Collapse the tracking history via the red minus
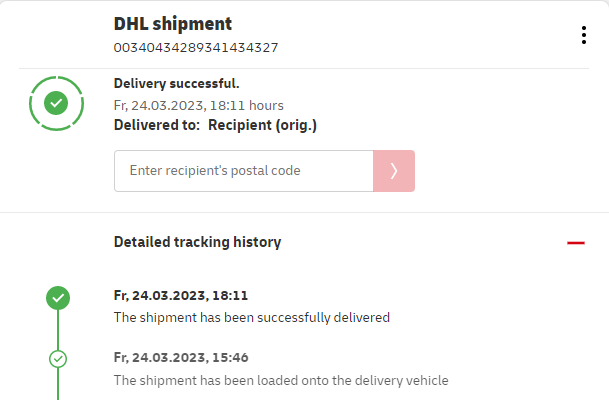The image size is (609, 400). [575, 242]
